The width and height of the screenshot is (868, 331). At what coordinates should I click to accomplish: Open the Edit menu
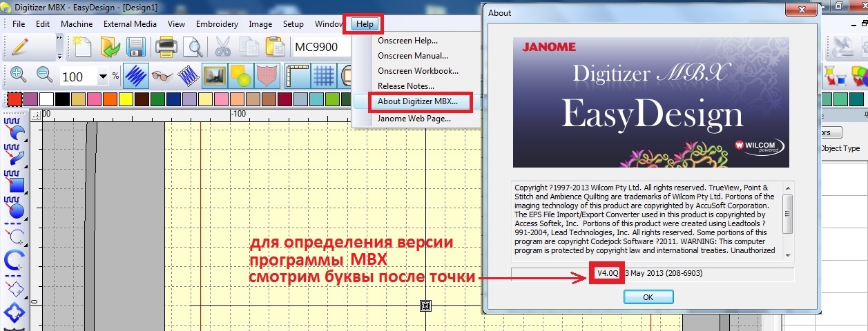click(x=43, y=24)
